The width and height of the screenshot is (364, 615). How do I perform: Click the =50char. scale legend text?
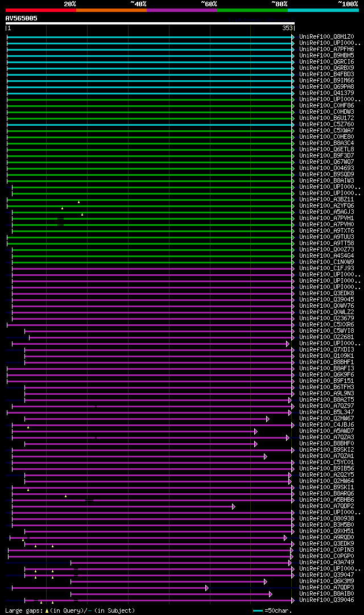[x=278, y=610]
